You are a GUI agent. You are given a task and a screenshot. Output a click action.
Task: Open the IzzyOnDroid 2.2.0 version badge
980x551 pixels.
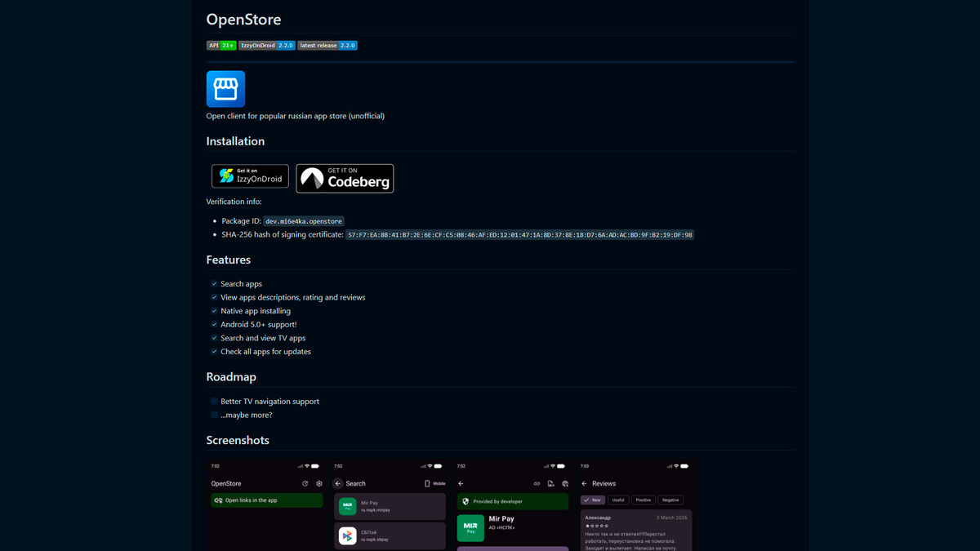[x=267, y=46]
